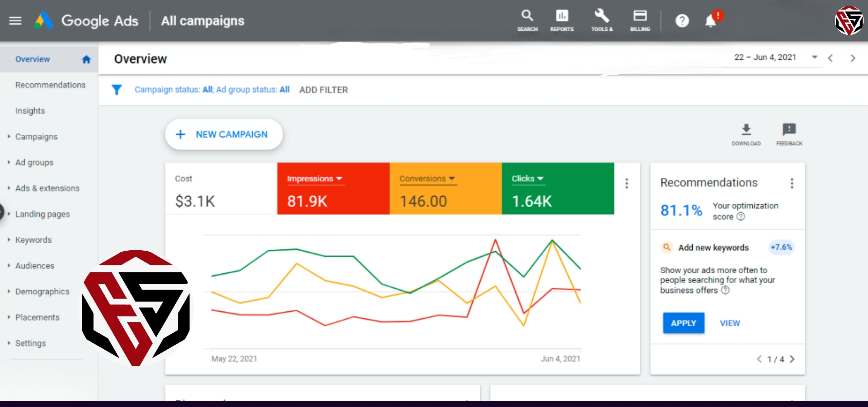Open Tools & settings wrench icon

tap(602, 16)
